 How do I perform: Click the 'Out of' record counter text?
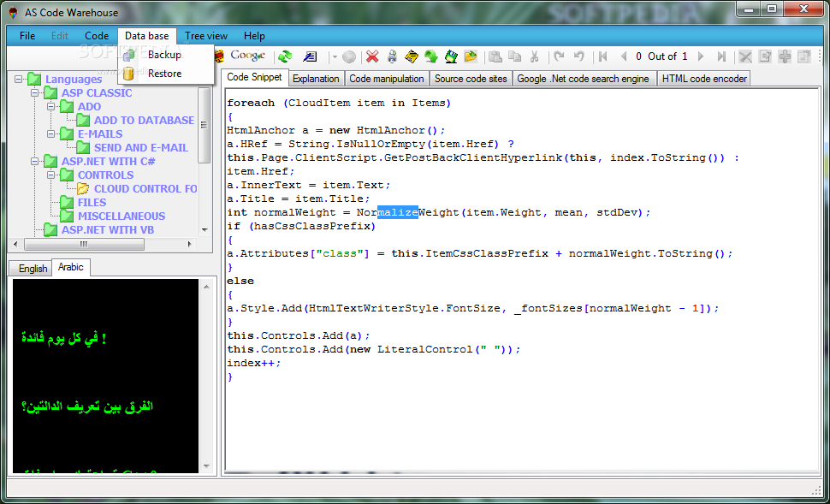pyautogui.click(x=662, y=56)
